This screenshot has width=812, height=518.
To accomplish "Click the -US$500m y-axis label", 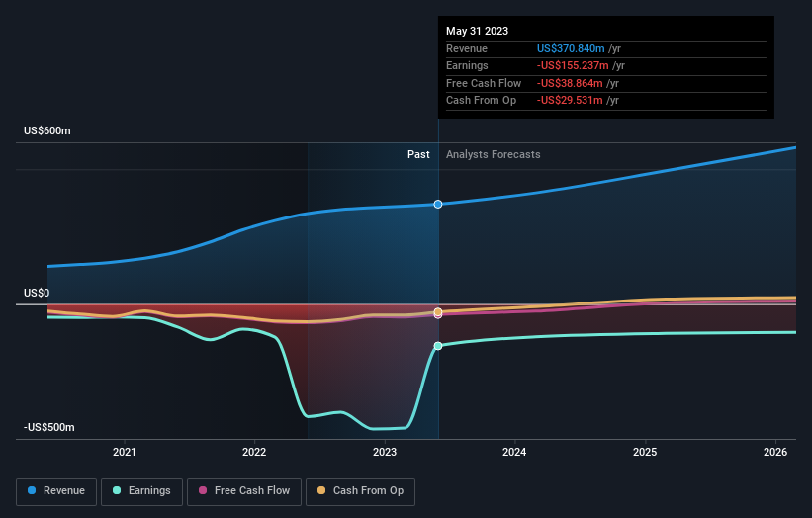I will [49, 427].
